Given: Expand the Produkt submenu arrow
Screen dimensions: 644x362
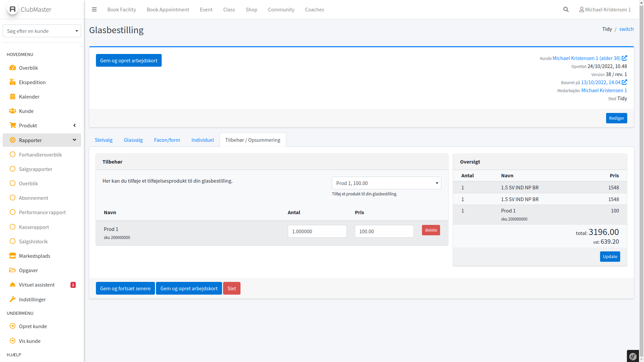Looking at the screenshot, I should click(74, 125).
